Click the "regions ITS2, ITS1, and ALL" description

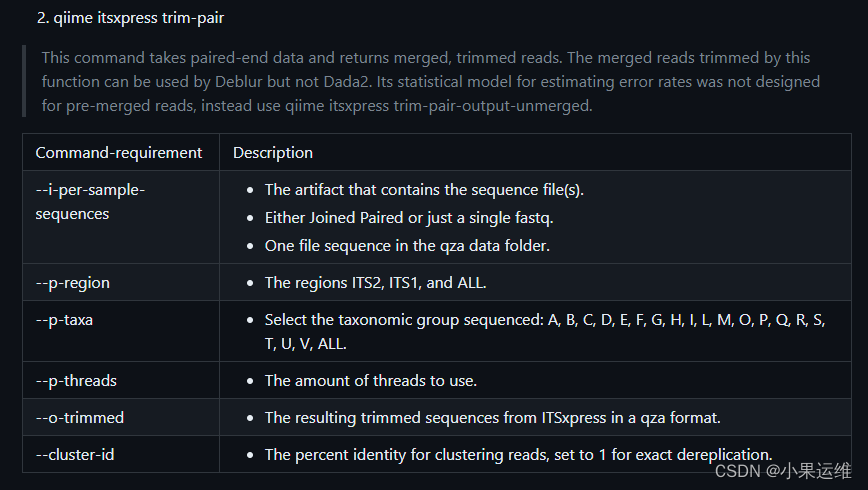[x=375, y=283]
